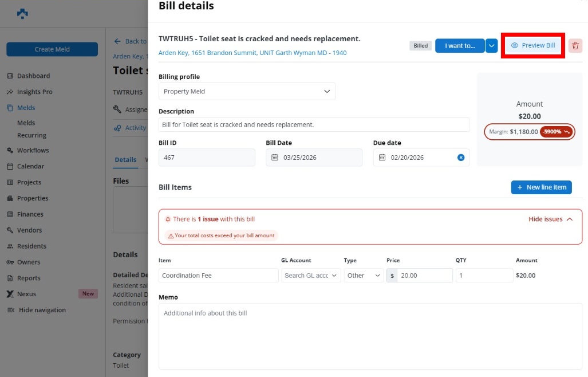Collapse the Hide issues panel
588x377 pixels.
[x=550, y=219]
